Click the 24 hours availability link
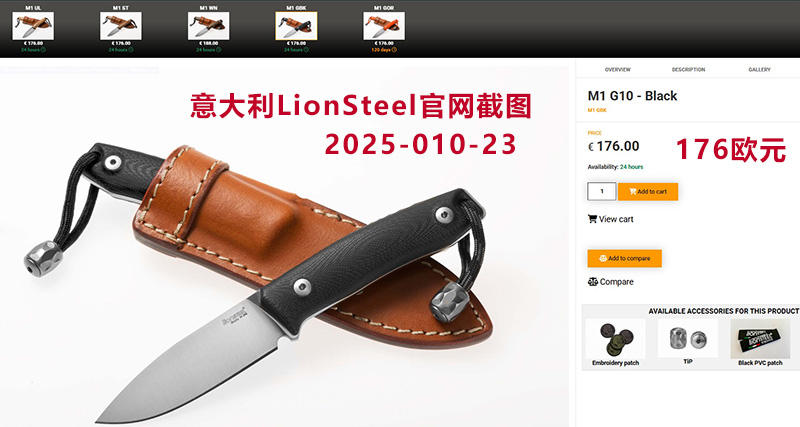The height and width of the screenshot is (427, 800). [x=632, y=167]
